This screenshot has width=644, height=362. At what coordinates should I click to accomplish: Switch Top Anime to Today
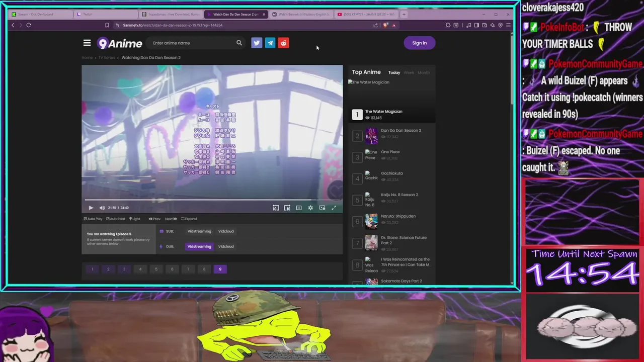click(394, 72)
